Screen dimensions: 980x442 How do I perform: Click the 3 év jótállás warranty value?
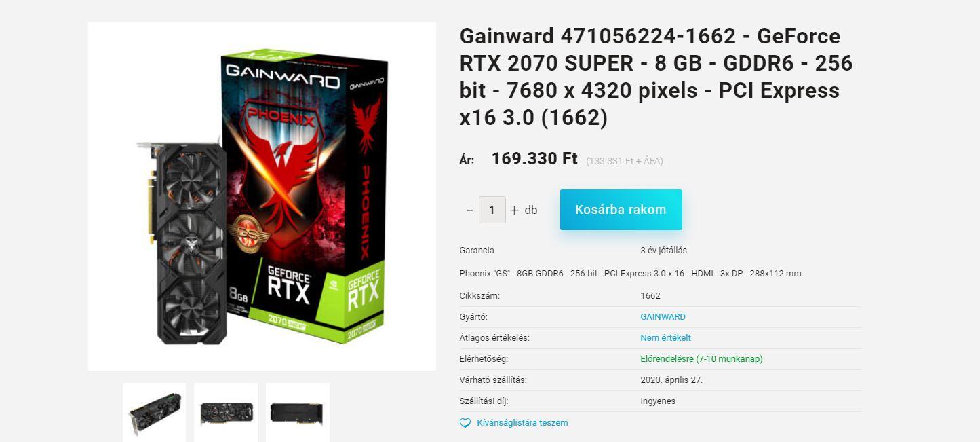point(663,251)
